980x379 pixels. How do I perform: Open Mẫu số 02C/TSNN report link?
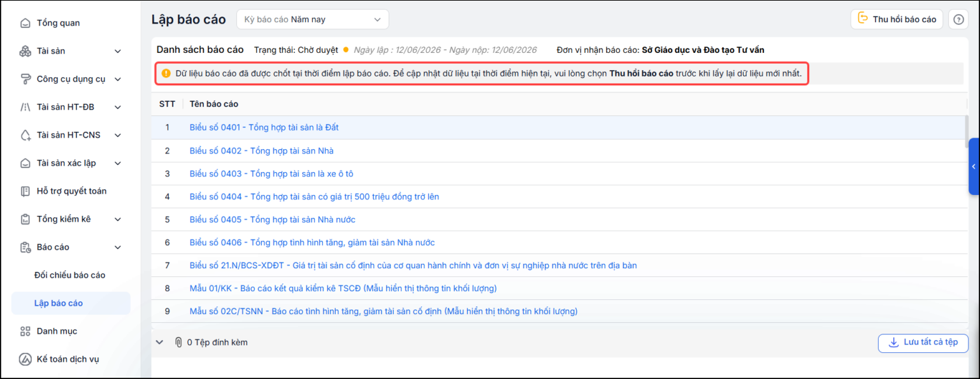[x=384, y=311]
